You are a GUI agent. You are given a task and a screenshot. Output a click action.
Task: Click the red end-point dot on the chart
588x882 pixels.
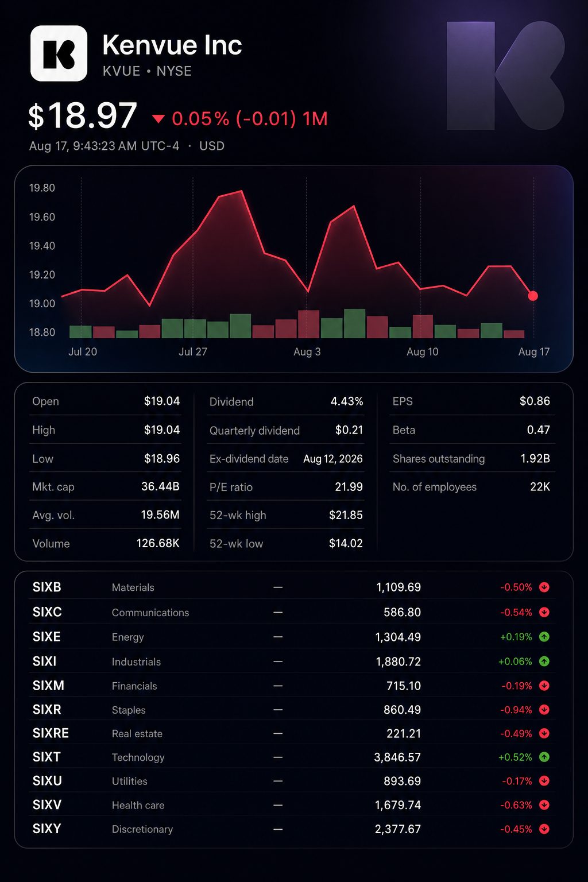[533, 296]
